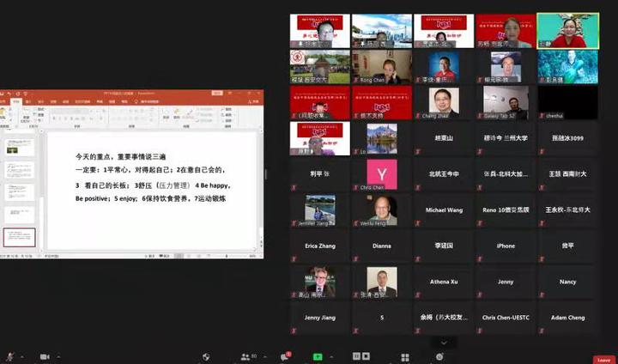This screenshot has width=618, height=364.
Task: Stop the recording with square icon
Action: (x=367, y=356)
